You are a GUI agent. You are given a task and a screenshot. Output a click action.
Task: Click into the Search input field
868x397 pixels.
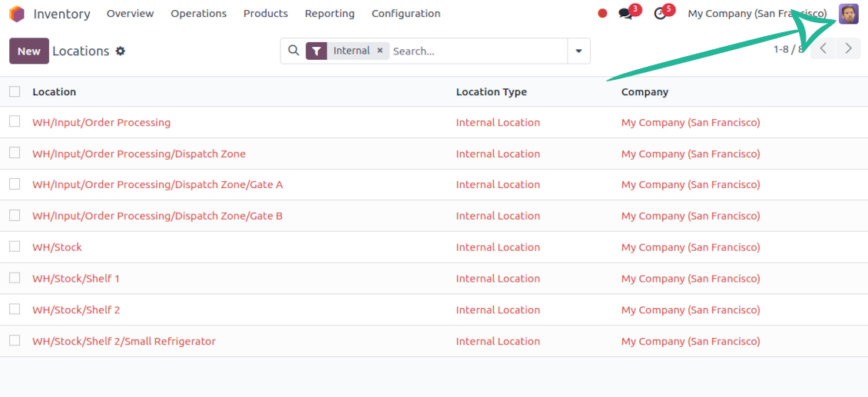tap(476, 51)
